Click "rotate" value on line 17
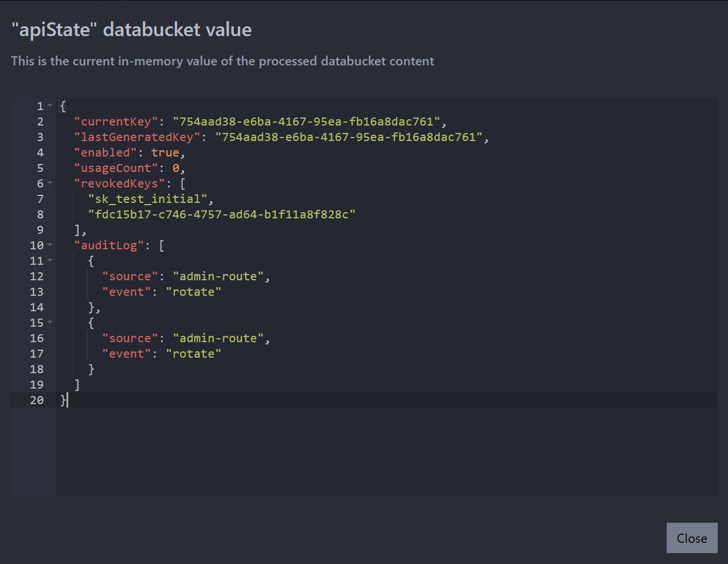The width and height of the screenshot is (728, 564). (194, 354)
